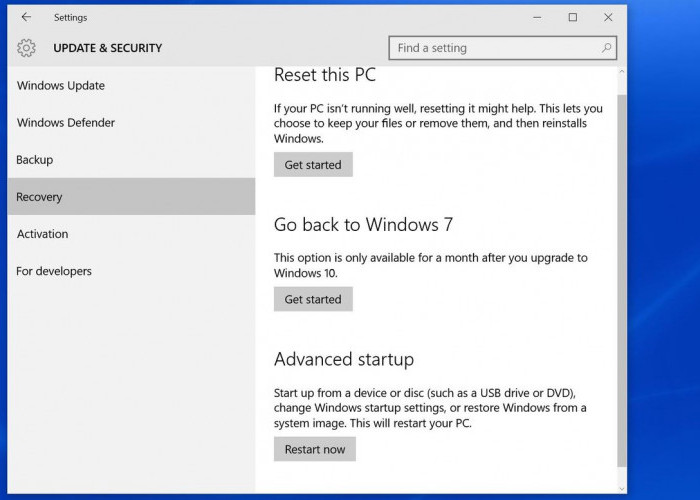The height and width of the screenshot is (500, 700).
Task: Click the Restart now button
Action: [314, 449]
